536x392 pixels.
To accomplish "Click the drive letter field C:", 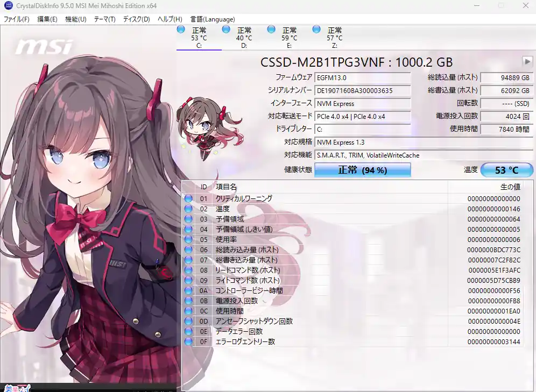I will point(363,130).
